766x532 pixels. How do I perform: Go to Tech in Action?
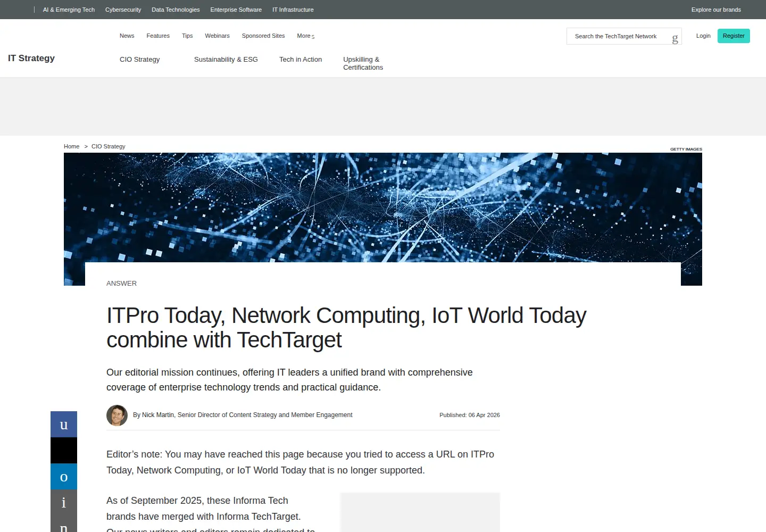point(301,60)
